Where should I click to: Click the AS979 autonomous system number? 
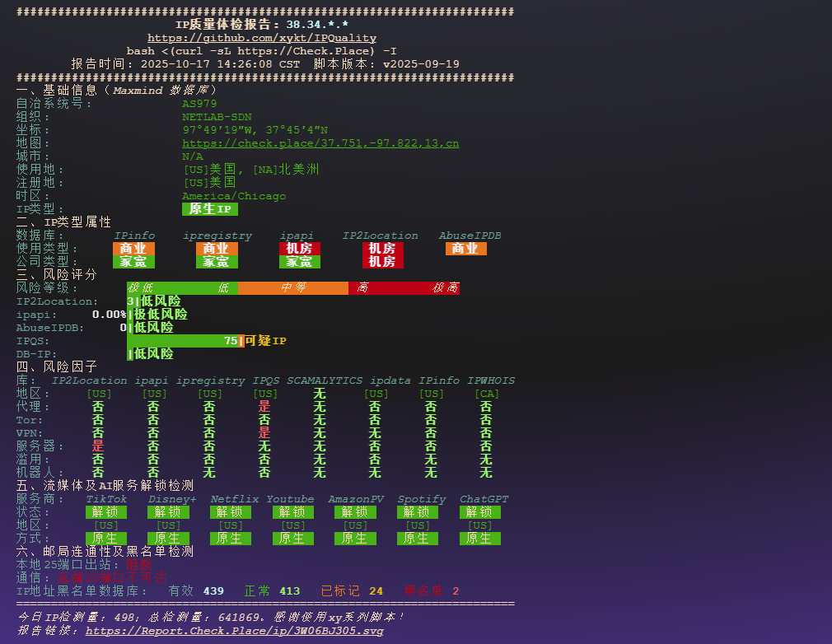point(199,104)
